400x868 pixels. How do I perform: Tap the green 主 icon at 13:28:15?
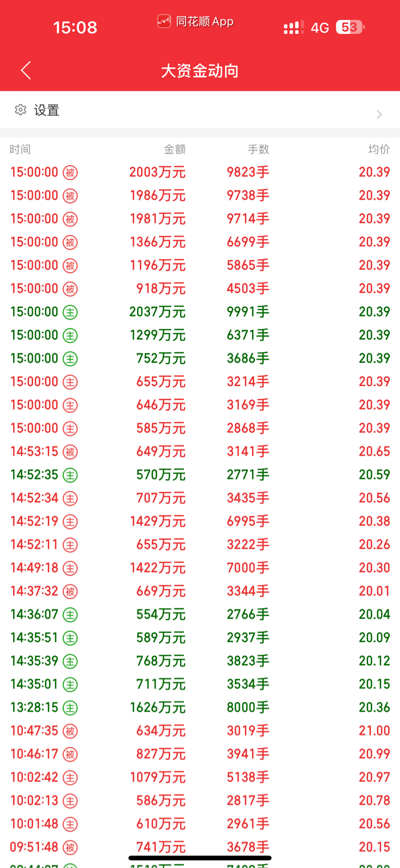pos(70,708)
